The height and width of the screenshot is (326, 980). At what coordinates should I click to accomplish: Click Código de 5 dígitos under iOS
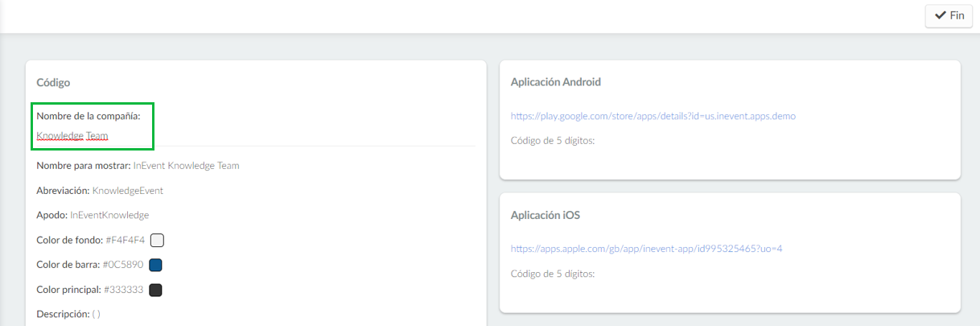[x=553, y=274]
